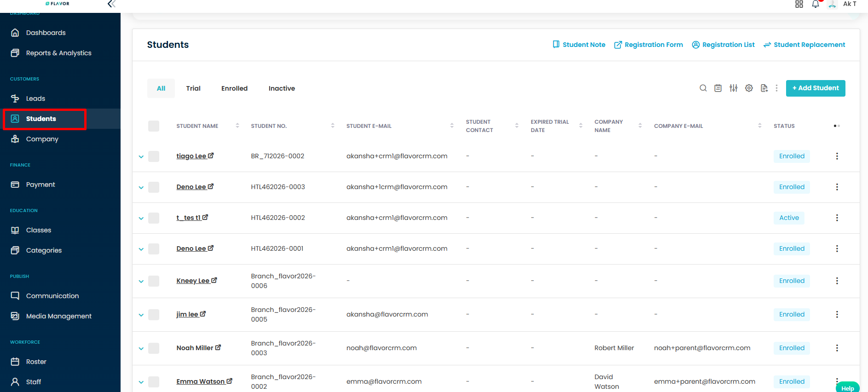Select checkbox for Emma Watson row
The height and width of the screenshot is (392, 868).
(x=154, y=382)
